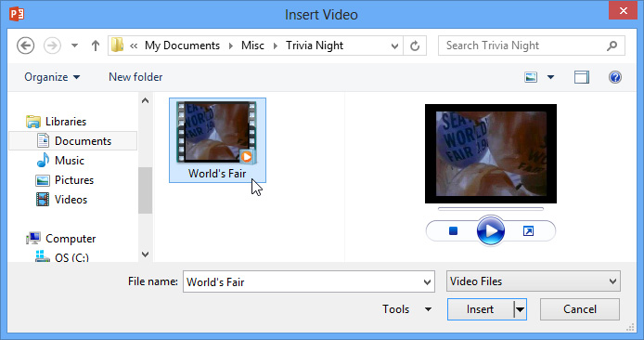
Task: Open preview in external player
Action: pyautogui.click(x=529, y=231)
